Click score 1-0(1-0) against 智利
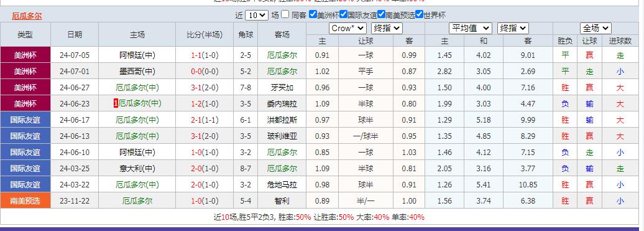This screenshot has height=231, width=644. tap(205, 201)
